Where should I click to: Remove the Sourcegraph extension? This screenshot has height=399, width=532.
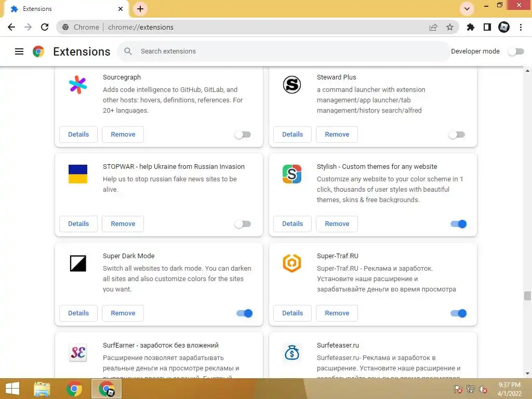coord(123,135)
